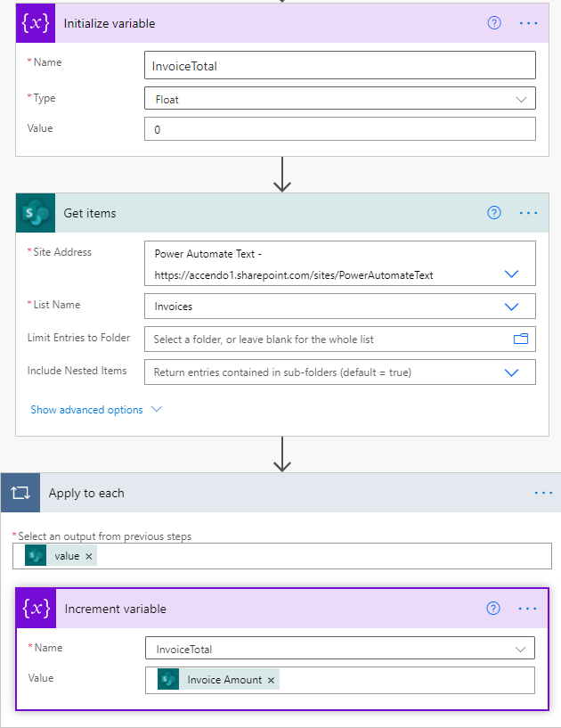Click the InvoiceTotal name input field

(340, 64)
